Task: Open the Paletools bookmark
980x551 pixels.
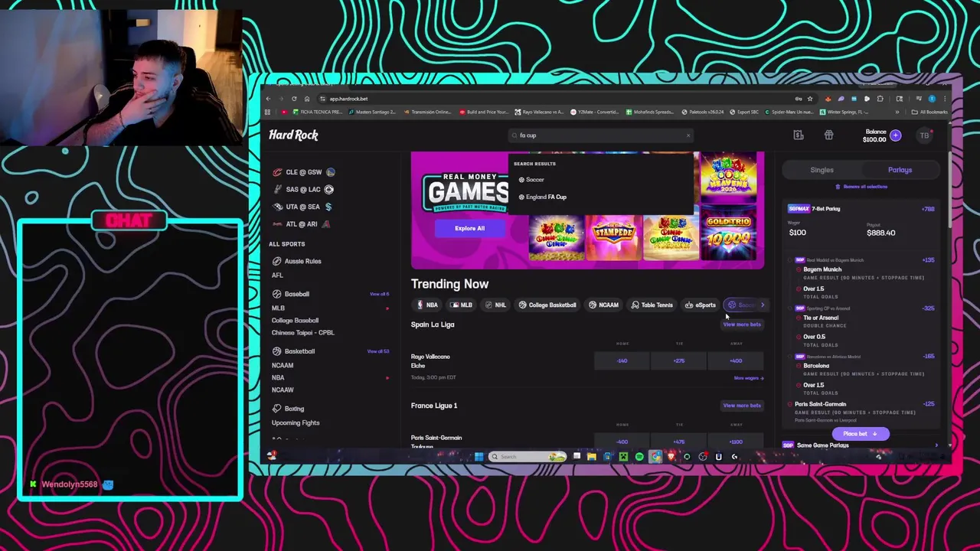Action: 703,112
